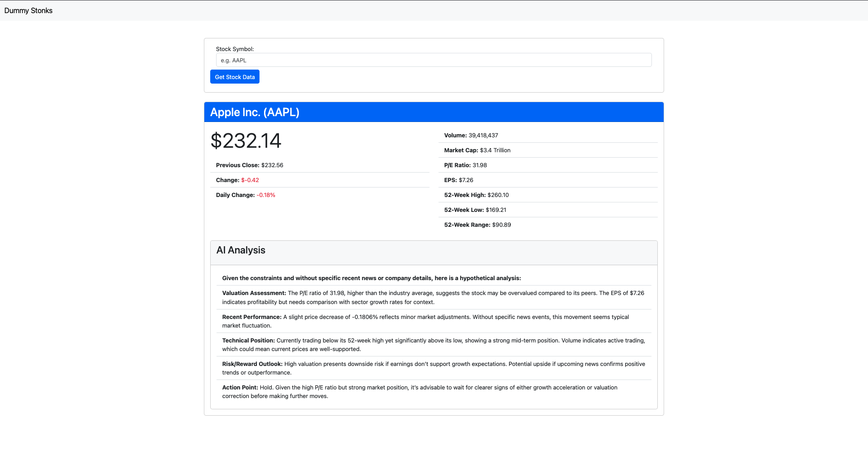868x450 pixels.
Task: Focus the Stock Symbol input field
Action: (x=434, y=60)
